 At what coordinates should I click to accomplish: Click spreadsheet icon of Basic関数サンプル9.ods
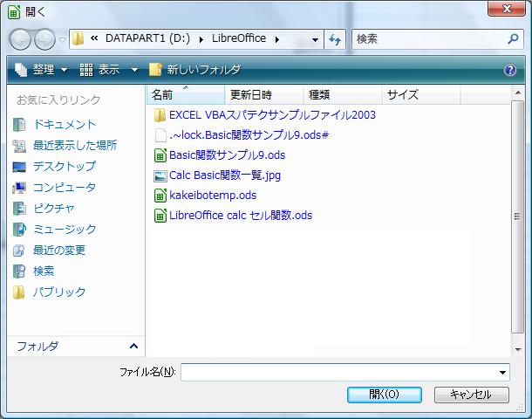[160, 155]
